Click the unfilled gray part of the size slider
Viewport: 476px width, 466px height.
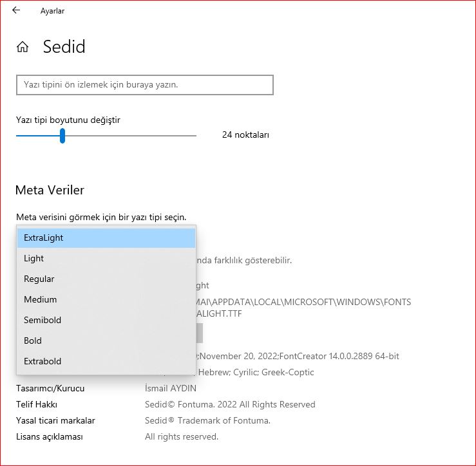129,136
